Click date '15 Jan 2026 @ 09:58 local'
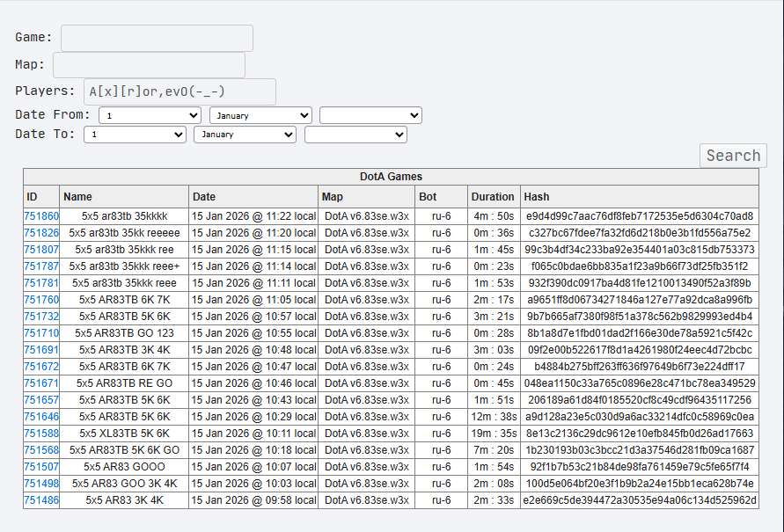The image size is (784, 532). pos(253,500)
